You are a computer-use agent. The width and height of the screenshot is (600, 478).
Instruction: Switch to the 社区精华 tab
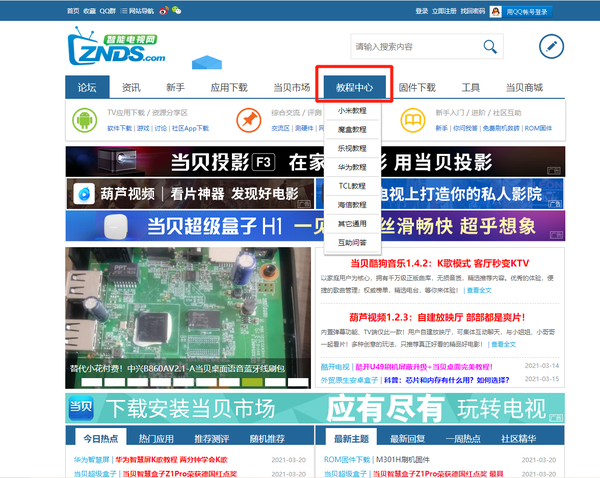click(518, 439)
